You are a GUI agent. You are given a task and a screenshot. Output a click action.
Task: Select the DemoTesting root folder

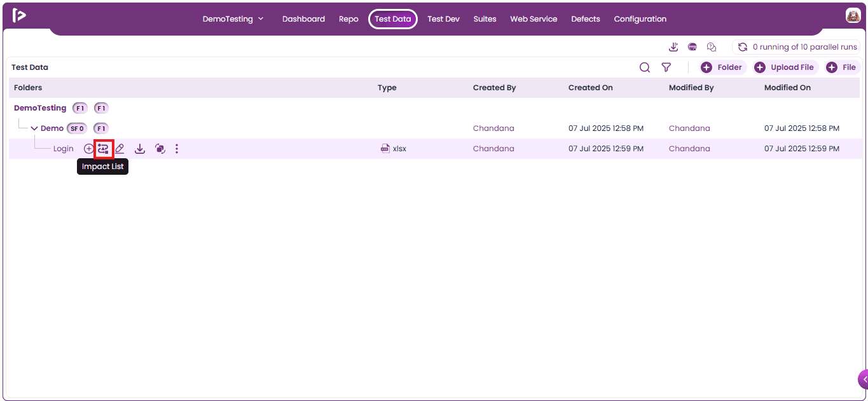click(x=40, y=108)
